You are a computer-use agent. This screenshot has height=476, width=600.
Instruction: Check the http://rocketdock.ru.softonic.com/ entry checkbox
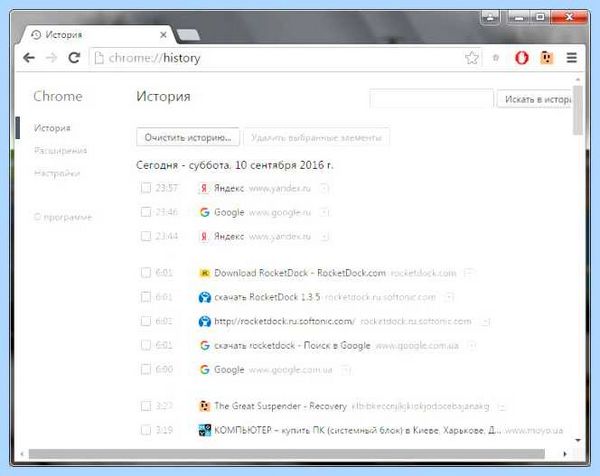coord(146,321)
